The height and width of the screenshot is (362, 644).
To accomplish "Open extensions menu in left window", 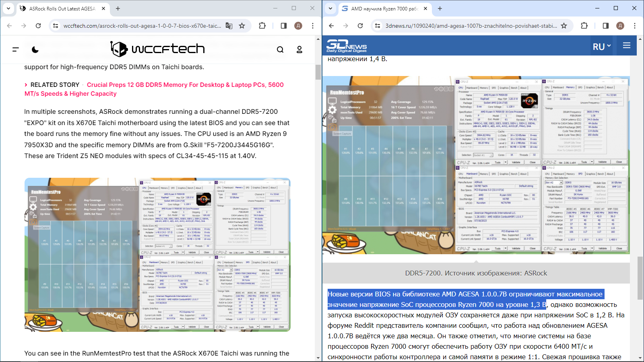I will [262, 26].
